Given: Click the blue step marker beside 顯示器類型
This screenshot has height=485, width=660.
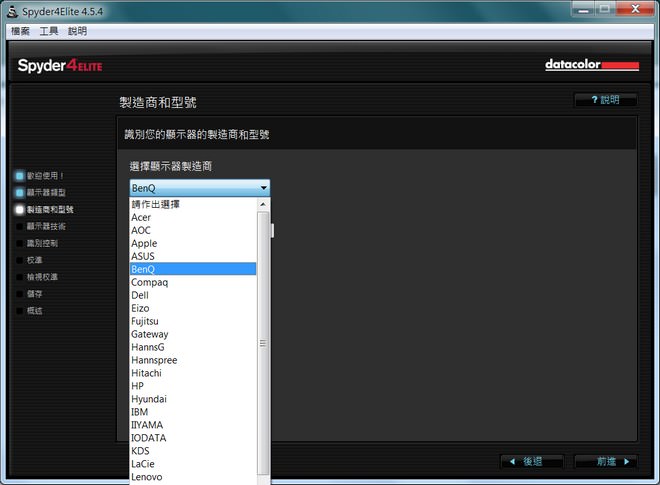Looking at the screenshot, I should (x=19, y=192).
